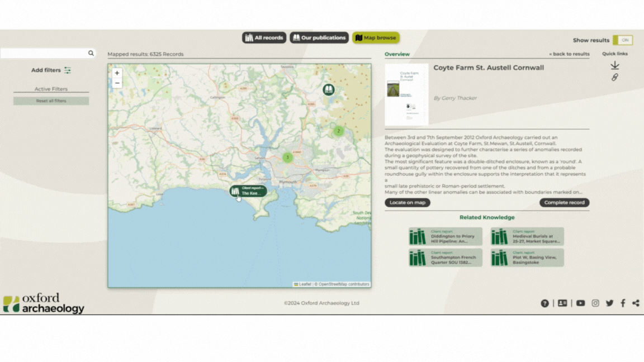The height and width of the screenshot is (362, 644).
Task: Click the Add filters label
Action: click(x=46, y=70)
